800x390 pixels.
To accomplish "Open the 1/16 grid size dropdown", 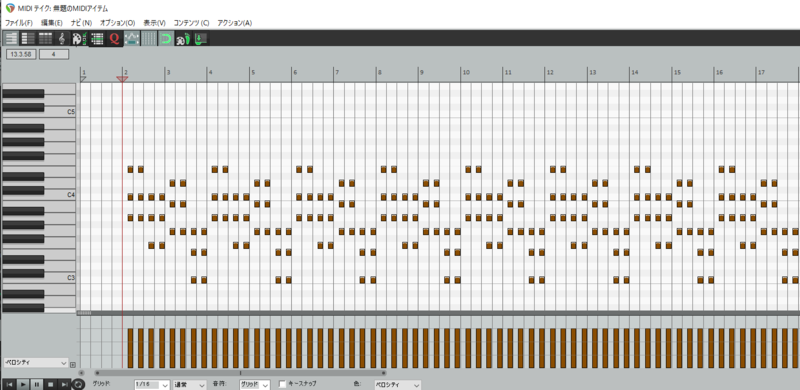I will (x=152, y=384).
